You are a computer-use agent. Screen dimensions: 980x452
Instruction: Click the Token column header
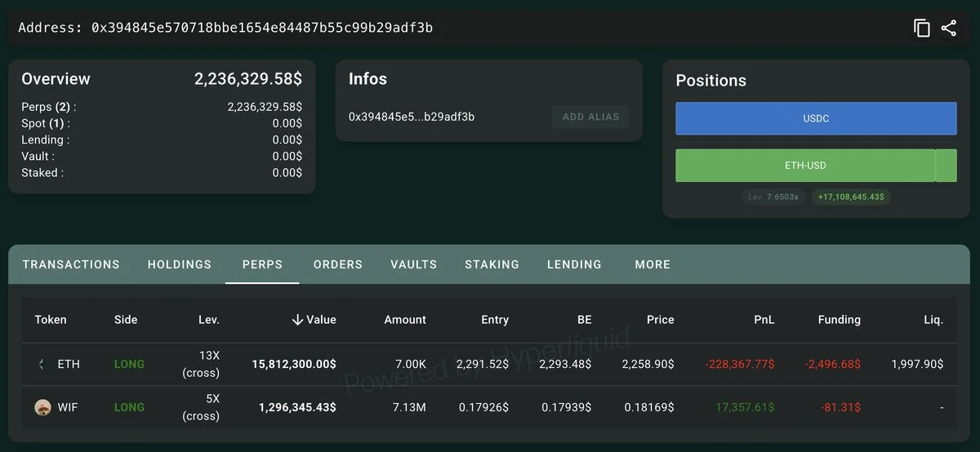[51, 320]
